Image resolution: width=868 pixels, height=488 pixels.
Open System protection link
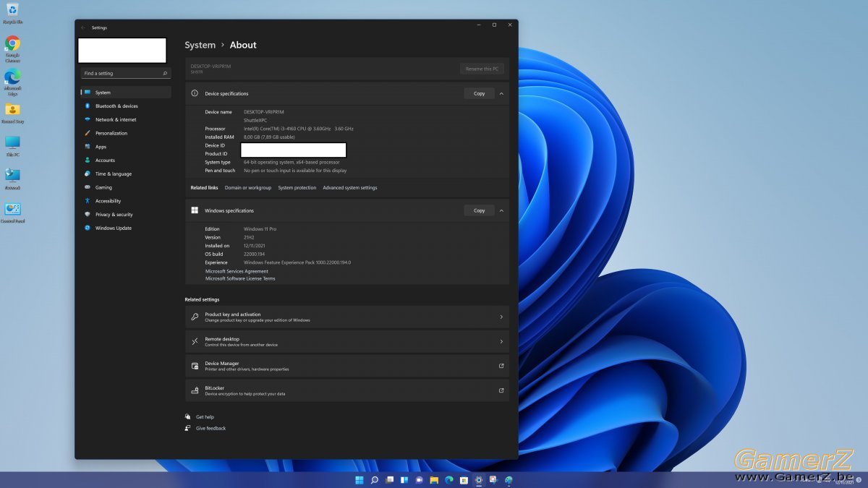point(297,188)
